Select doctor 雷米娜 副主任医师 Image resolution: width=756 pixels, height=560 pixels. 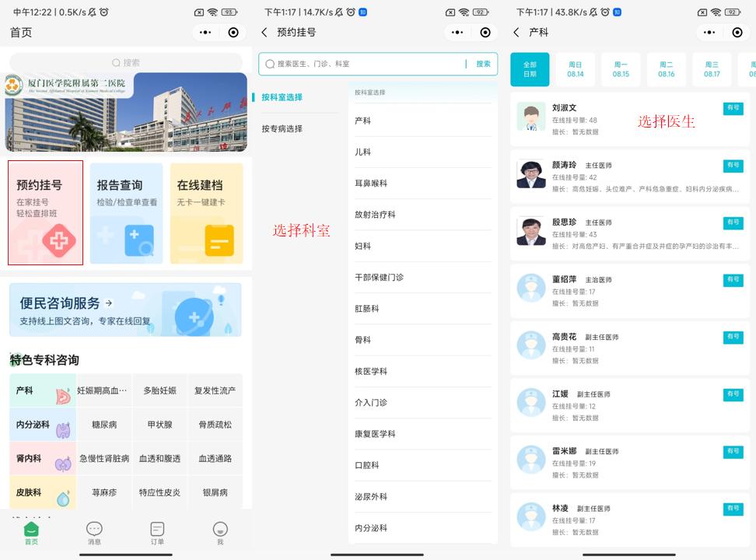pyautogui.click(x=630, y=463)
